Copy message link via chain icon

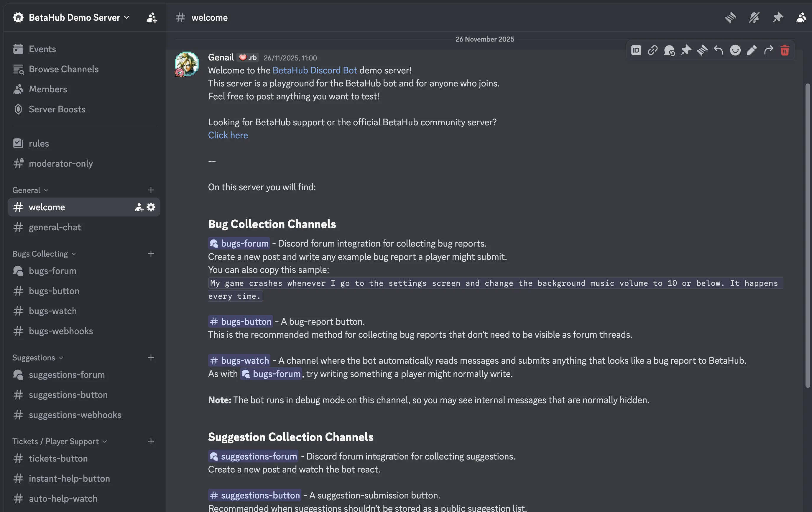point(652,50)
